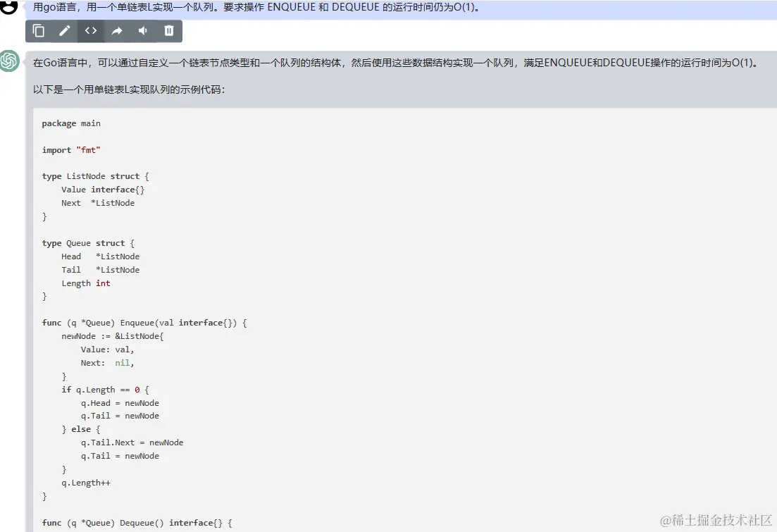Click 'q.Tail.Next = newNode' line

tap(132, 443)
